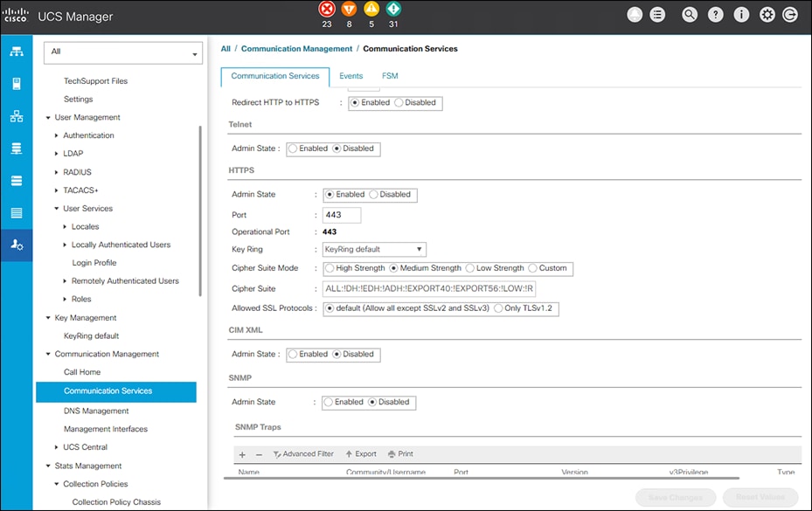
Task: Open the critical faults icon showing 23
Action: tap(327, 10)
